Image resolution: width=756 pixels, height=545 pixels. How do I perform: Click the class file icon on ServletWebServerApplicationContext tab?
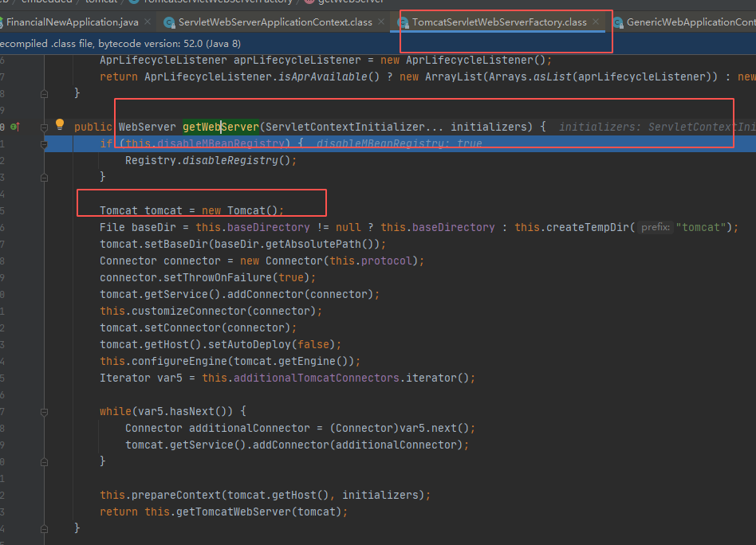169,22
